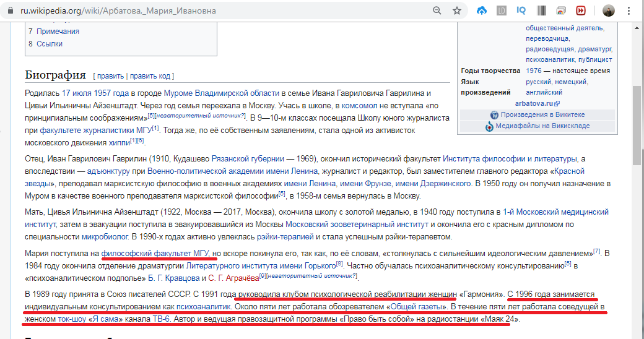
Task: Open the "хиппи" link
Action: tap(119, 143)
